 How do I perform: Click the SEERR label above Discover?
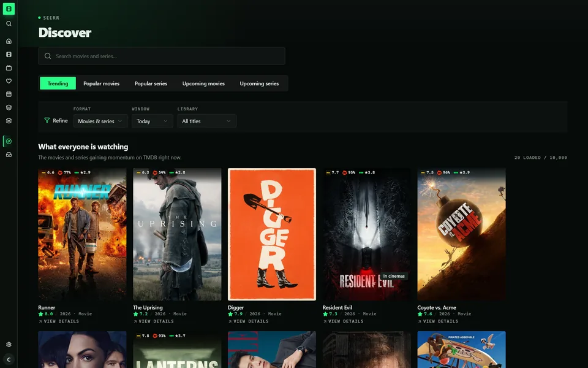tap(51, 18)
